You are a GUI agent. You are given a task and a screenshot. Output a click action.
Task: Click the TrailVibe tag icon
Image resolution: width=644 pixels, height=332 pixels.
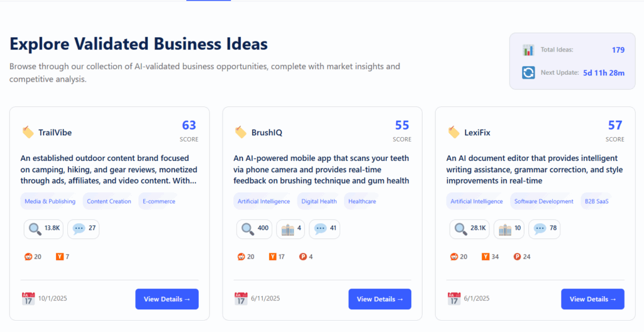click(x=28, y=132)
